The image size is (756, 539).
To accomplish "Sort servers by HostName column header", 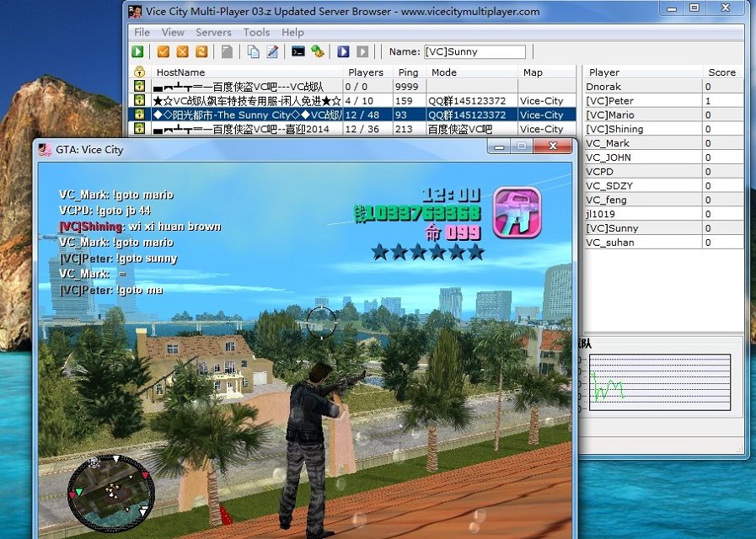I will coord(246,72).
